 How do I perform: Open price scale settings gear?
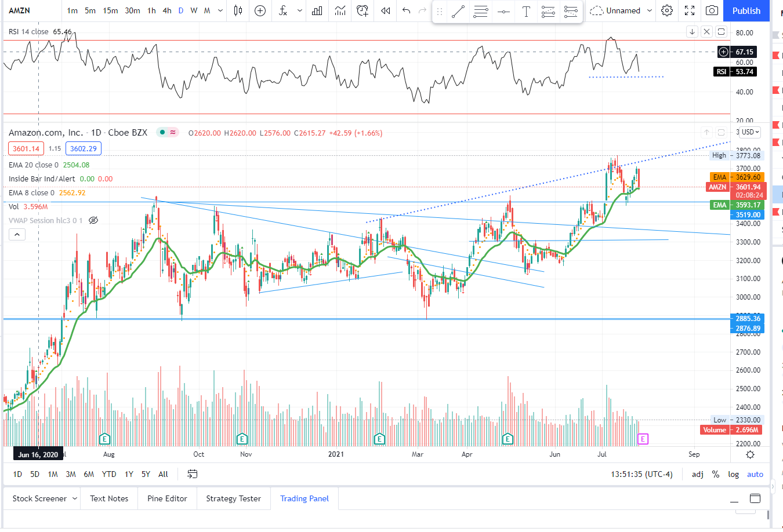[x=750, y=454]
